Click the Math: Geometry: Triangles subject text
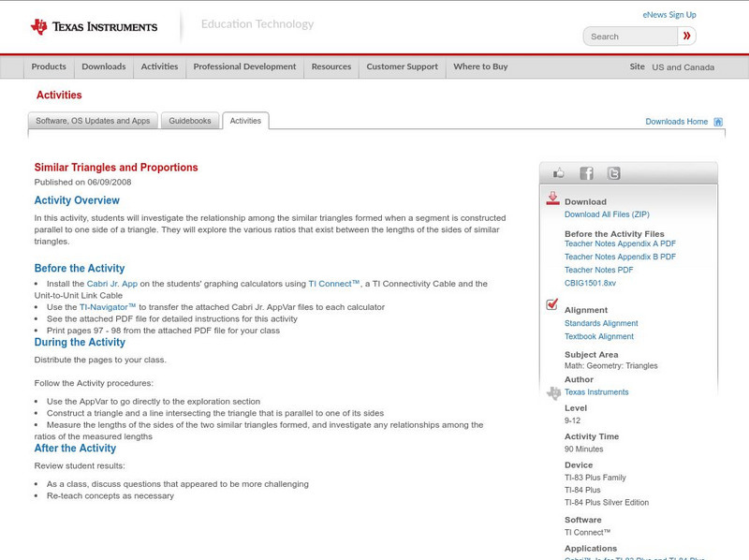The width and height of the screenshot is (749, 560). [x=611, y=366]
